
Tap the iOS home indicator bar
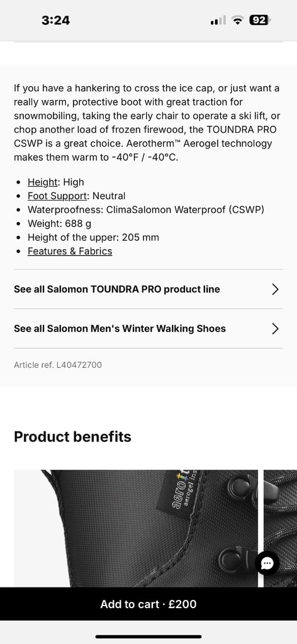click(148, 636)
